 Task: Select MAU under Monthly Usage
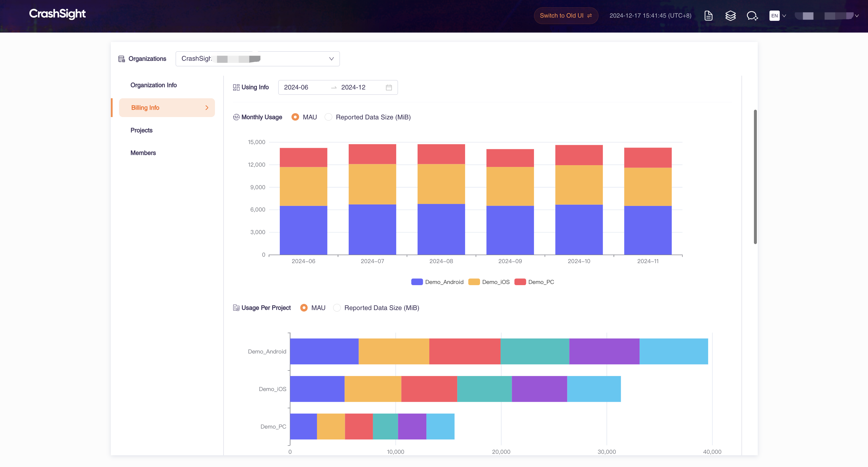coord(295,117)
